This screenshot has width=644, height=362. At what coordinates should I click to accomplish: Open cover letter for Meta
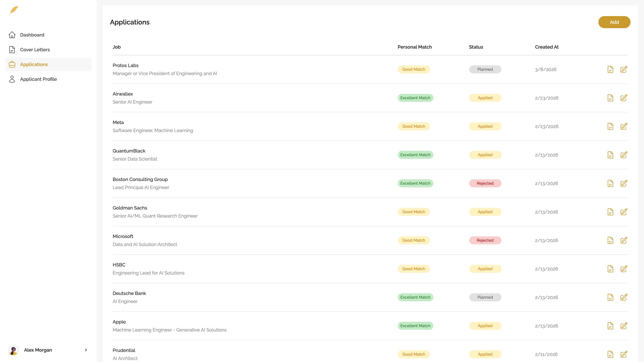tap(610, 126)
